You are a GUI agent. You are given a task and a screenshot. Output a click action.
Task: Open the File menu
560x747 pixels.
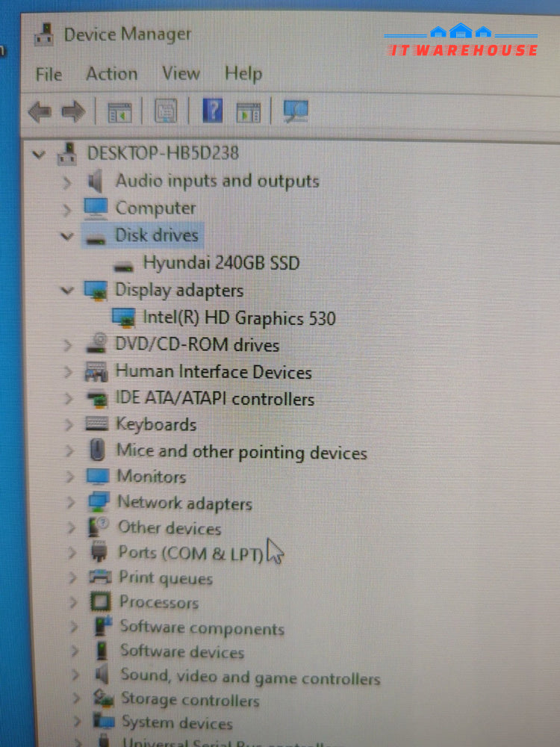[x=49, y=74]
